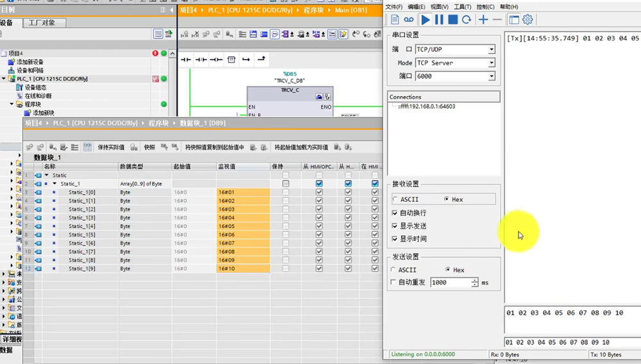This screenshot has height=364, width=641.
Task: Switch to the 工厂对象 tab
Action: 42,23
